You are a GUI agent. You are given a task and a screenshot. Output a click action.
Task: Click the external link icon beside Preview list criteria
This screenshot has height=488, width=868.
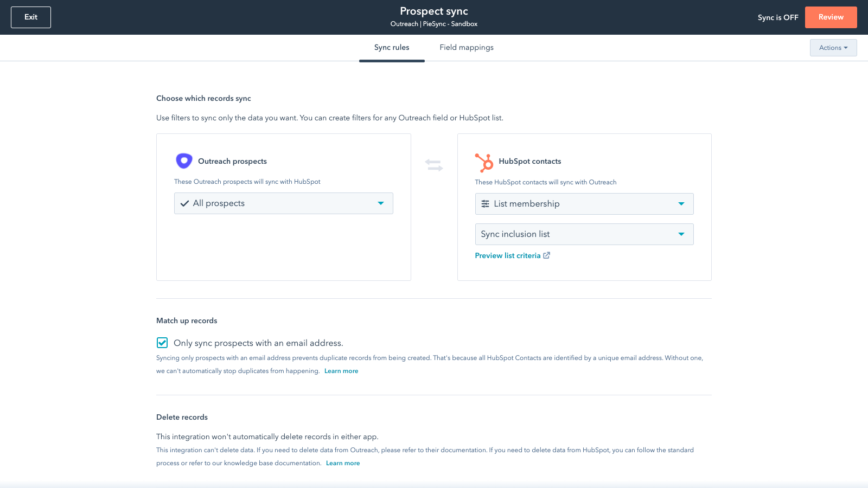tap(546, 255)
